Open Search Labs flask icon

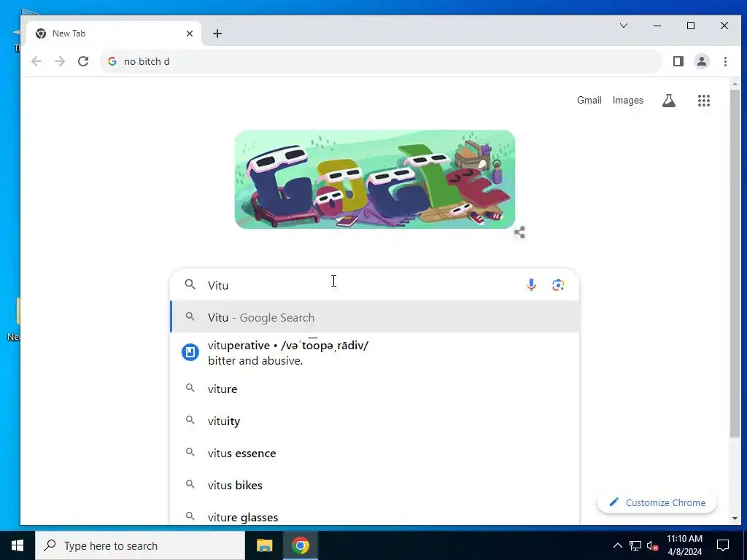[x=669, y=101]
